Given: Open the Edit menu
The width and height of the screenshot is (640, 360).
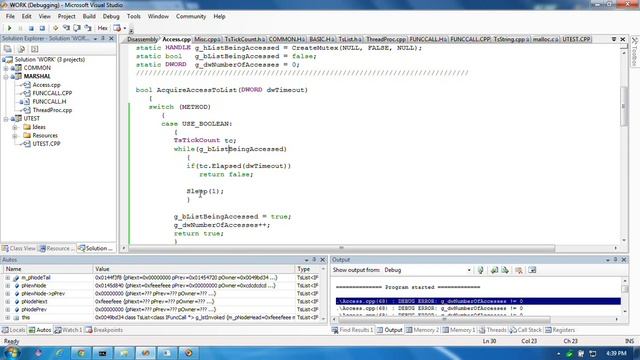Looking at the screenshot, I should coord(27,16).
